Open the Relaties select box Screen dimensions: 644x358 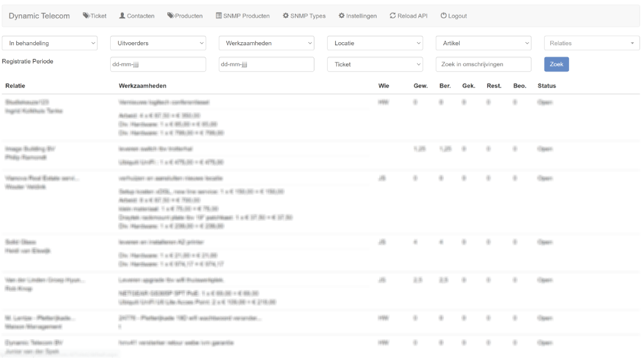[x=591, y=43]
